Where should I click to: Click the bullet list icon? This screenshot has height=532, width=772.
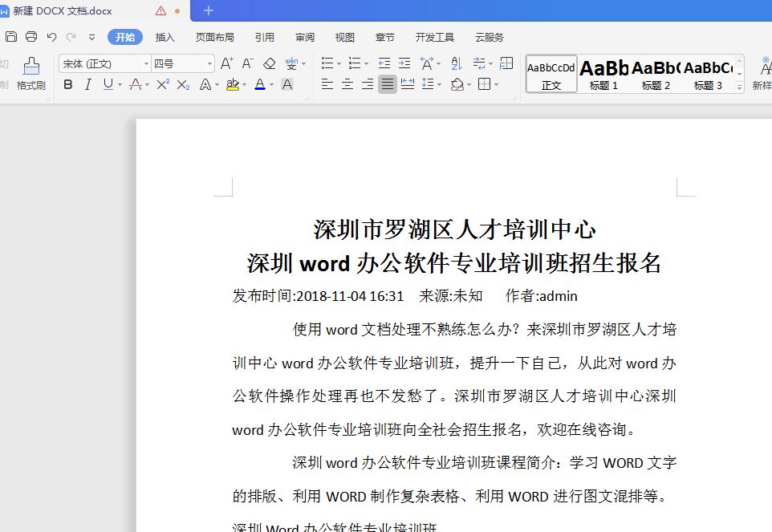click(x=327, y=63)
